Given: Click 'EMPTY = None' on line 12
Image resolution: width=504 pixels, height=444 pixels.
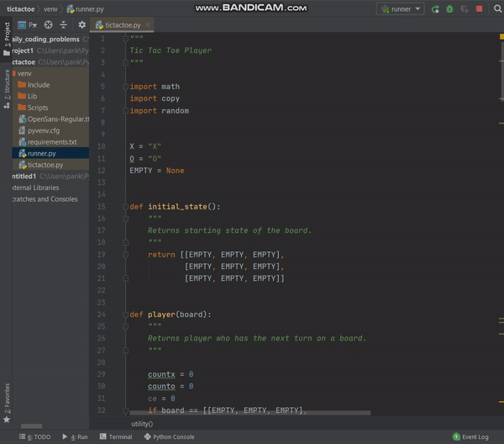Looking at the screenshot, I should click(157, 171).
